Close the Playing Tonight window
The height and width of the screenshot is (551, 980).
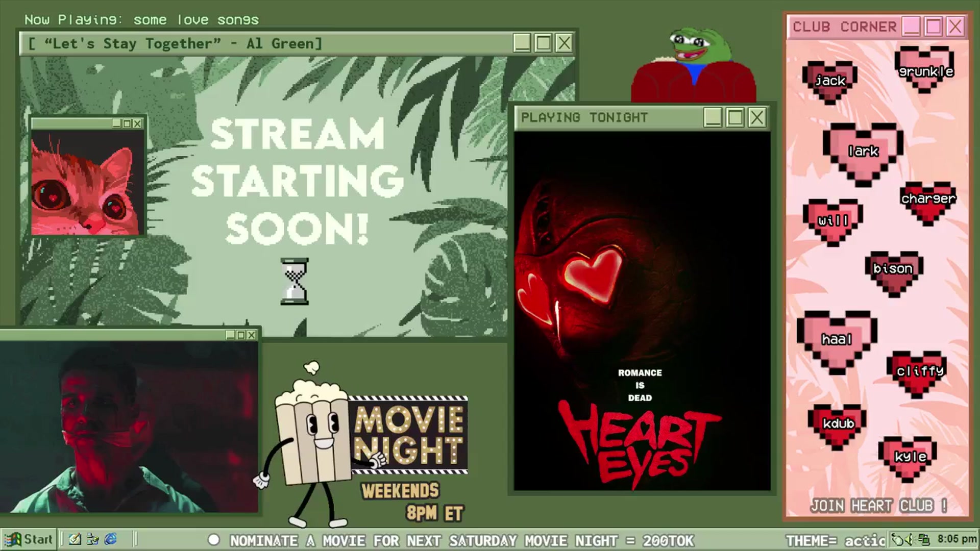tap(757, 117)
